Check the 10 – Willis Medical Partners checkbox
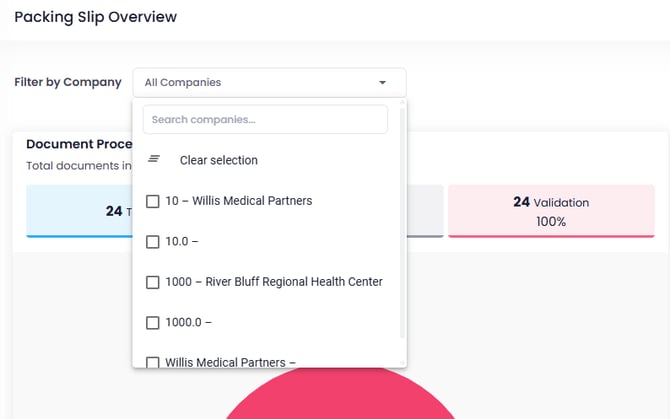 [153, 201]
